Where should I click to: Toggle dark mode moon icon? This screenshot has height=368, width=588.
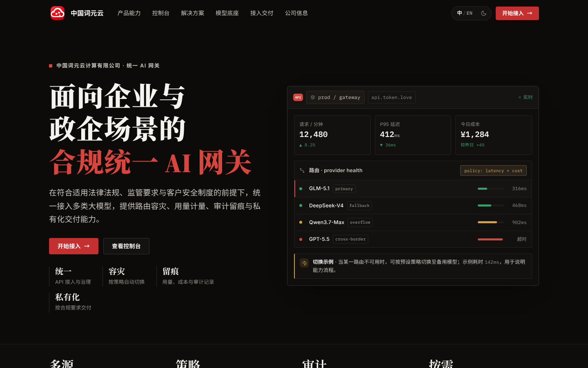pos(484,13)
